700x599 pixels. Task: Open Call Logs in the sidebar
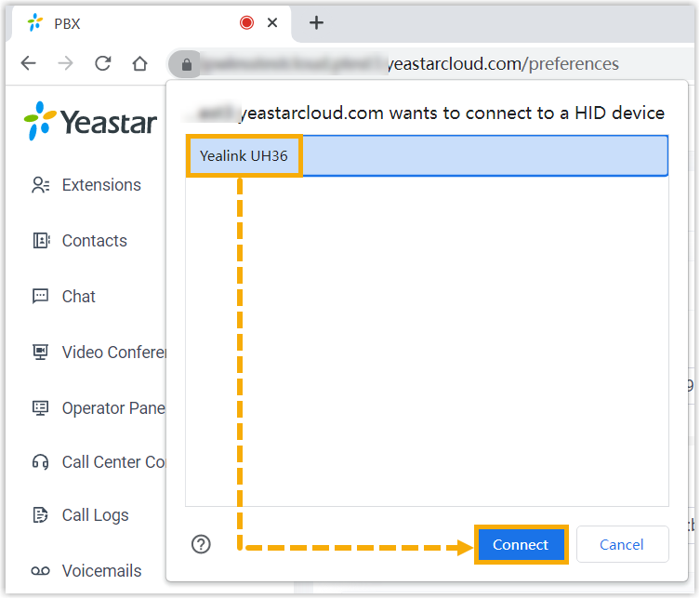click(95, 515)
